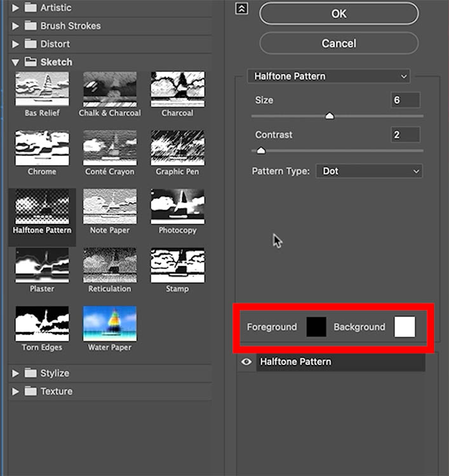Choose the Chalk & Charcoal filter

pos(109,89)
